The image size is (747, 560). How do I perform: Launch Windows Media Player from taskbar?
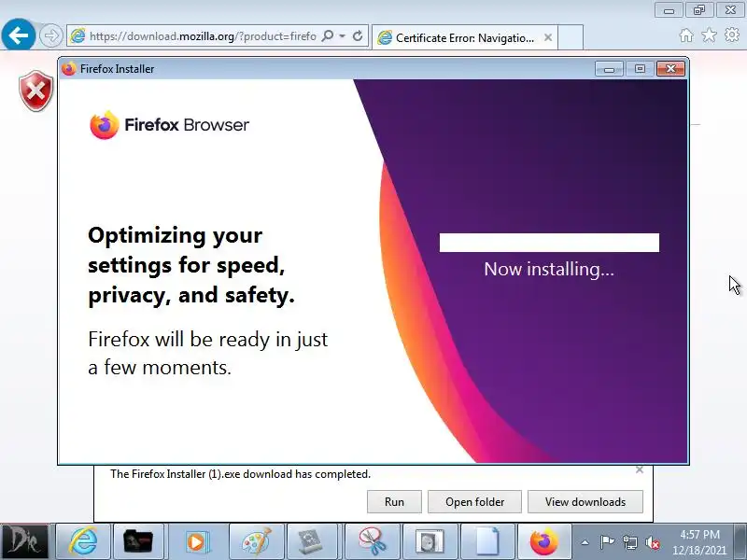click(196, 541)
